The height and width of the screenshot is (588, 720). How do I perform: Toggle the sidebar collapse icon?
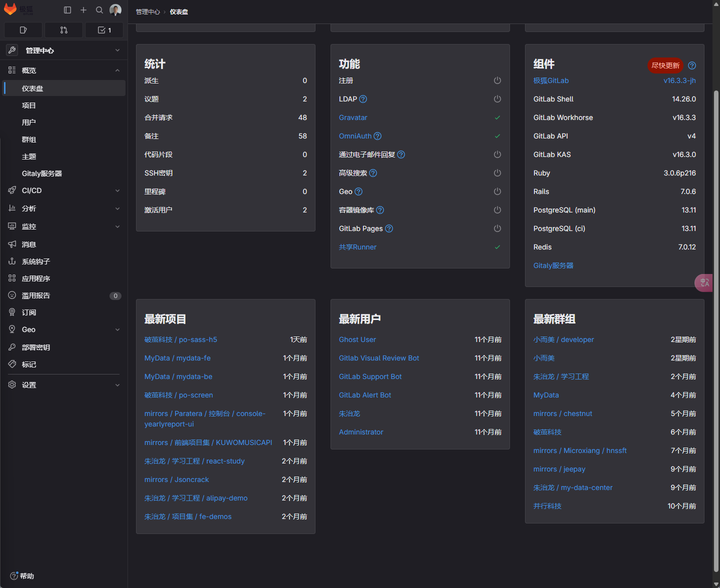(x=67, y=10)
